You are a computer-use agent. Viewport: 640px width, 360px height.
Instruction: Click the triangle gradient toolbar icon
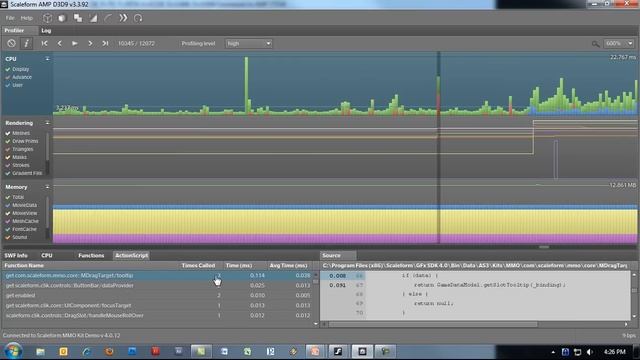[93, 18]
